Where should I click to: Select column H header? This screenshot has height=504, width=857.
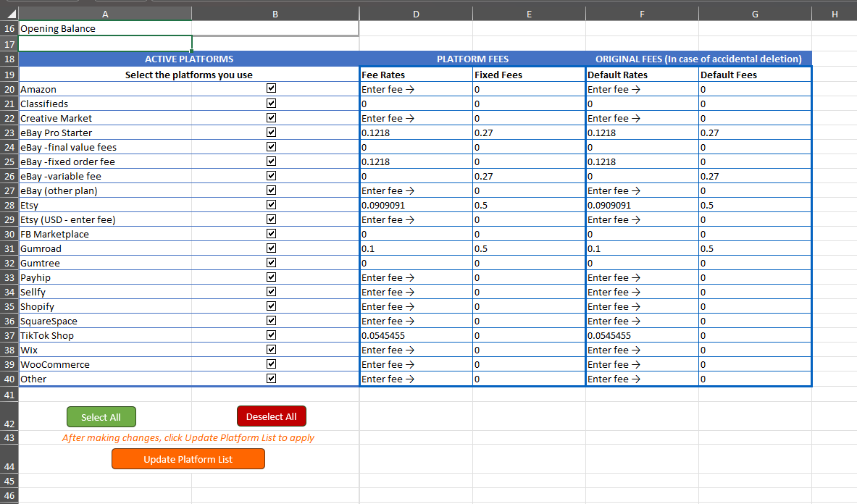835,14
